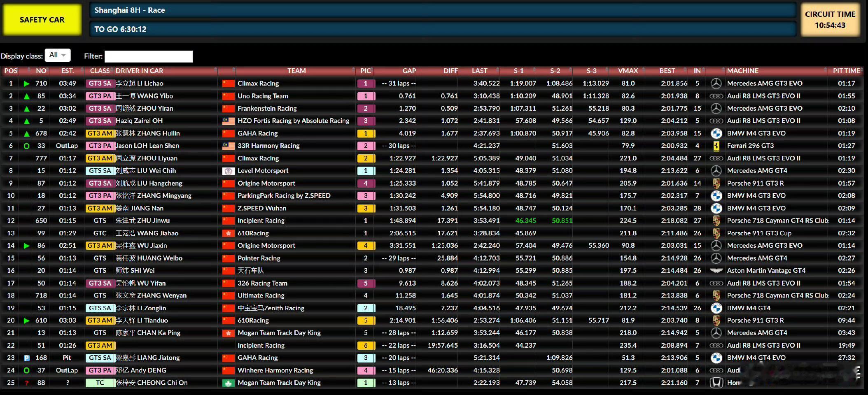Focus the Filter text box
This screenshot has height=395, width=868.
tap(149, 56)
